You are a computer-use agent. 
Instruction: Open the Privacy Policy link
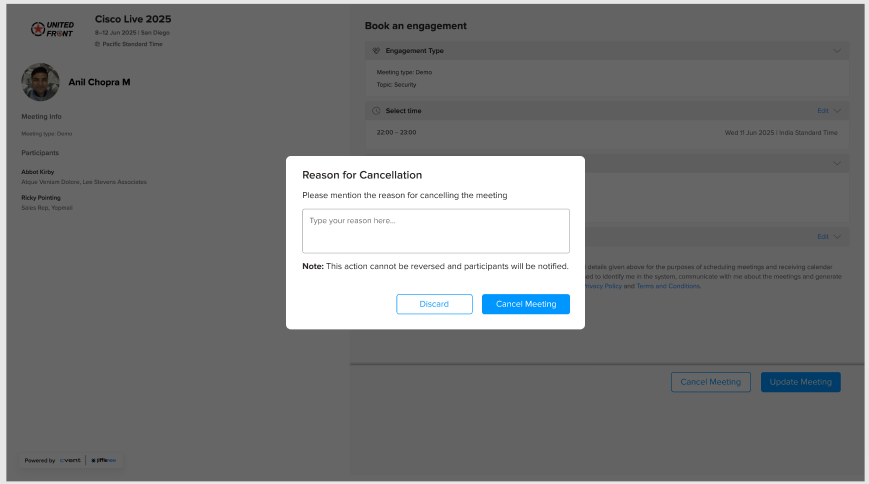point(604,286)
